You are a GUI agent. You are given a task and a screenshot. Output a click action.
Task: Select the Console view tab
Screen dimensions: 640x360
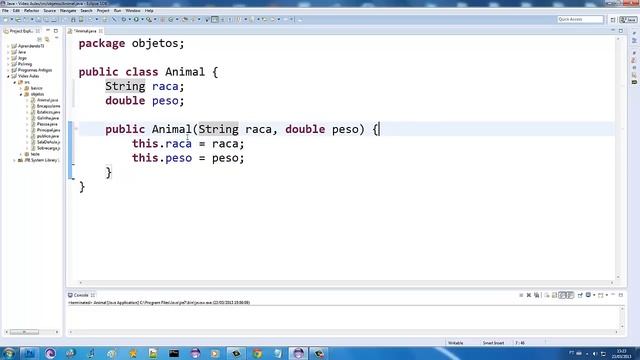point(81,295)
